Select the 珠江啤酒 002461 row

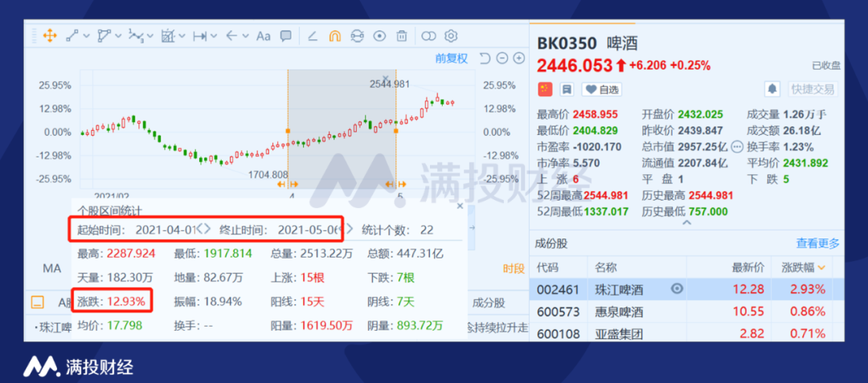pyautogui.click(x=687, y=289)
